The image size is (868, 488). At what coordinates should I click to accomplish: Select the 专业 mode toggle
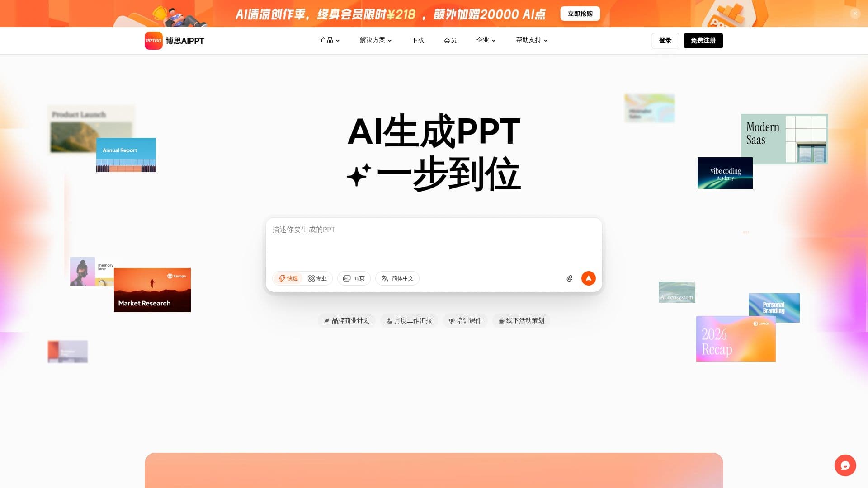tap(317, 278)
